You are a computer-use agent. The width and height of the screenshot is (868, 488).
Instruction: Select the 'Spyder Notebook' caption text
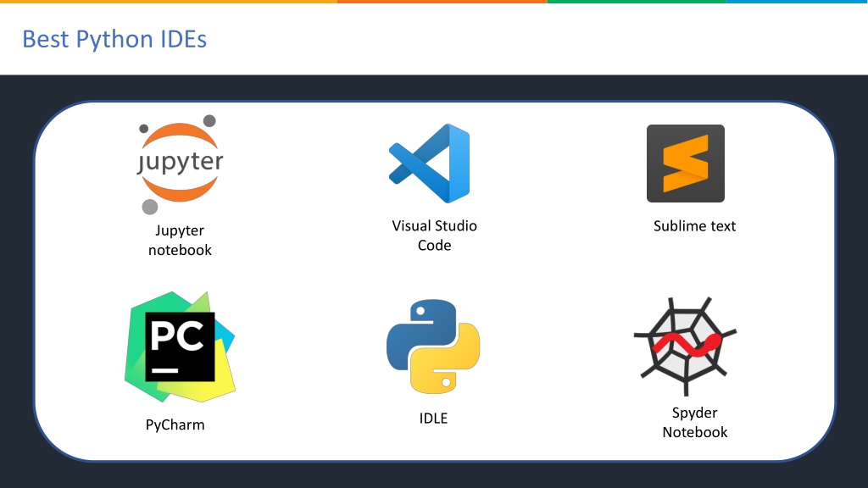coord(695,422)
